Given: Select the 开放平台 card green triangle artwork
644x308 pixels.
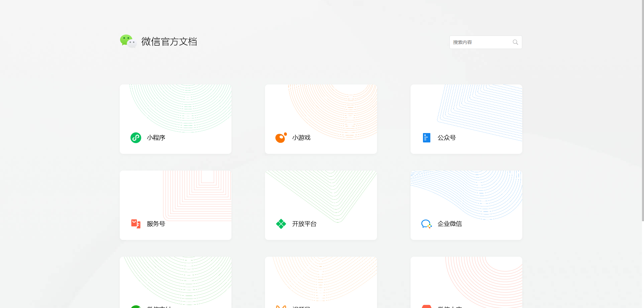Looking at the screenshot, I should (321, 196).
